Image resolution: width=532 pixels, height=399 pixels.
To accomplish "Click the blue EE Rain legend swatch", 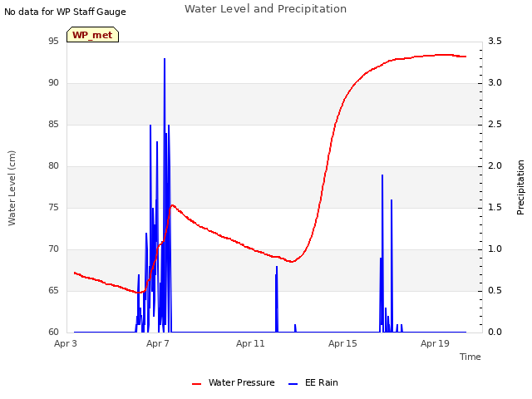I will (293, 384).
